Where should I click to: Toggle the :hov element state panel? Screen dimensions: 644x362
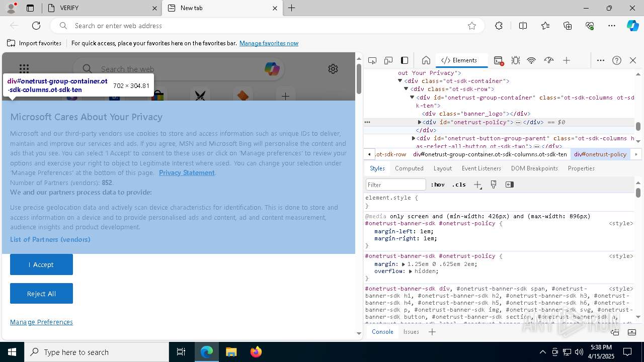(x=438, y=185)
